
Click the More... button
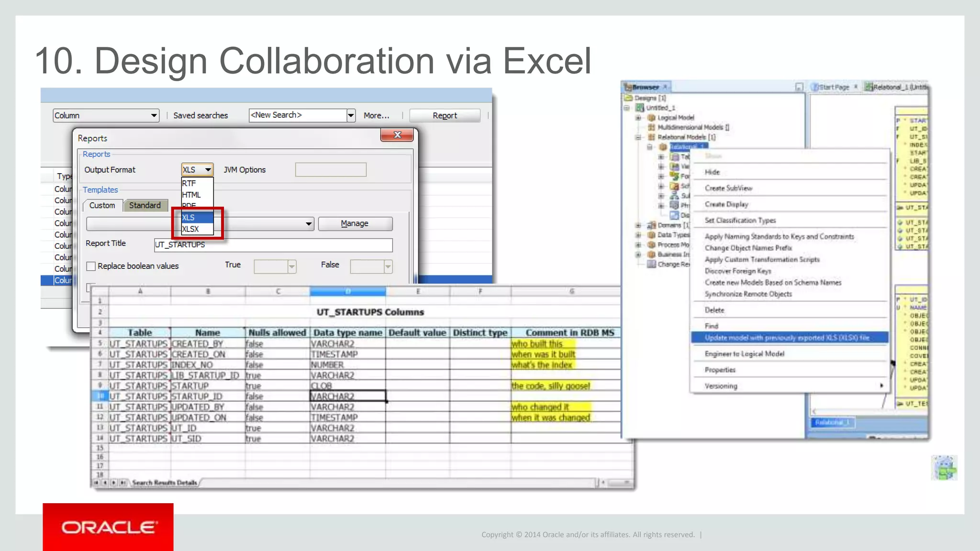click(377, 115)
